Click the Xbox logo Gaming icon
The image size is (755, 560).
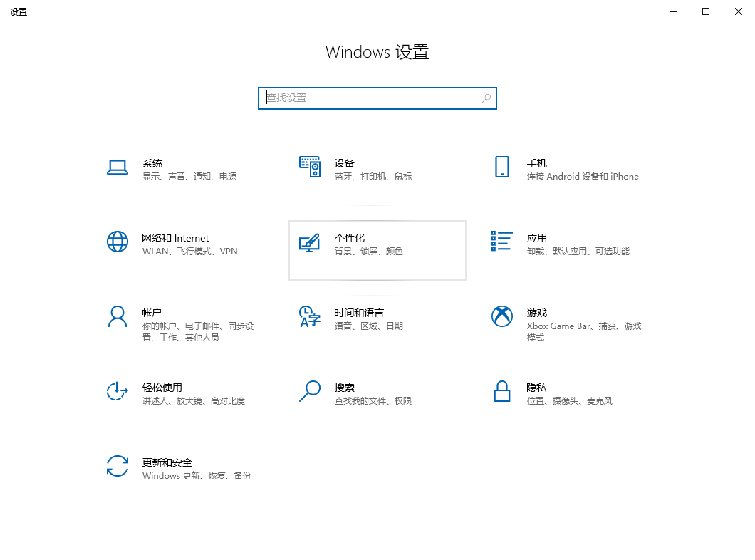click(x=501, y=316)
